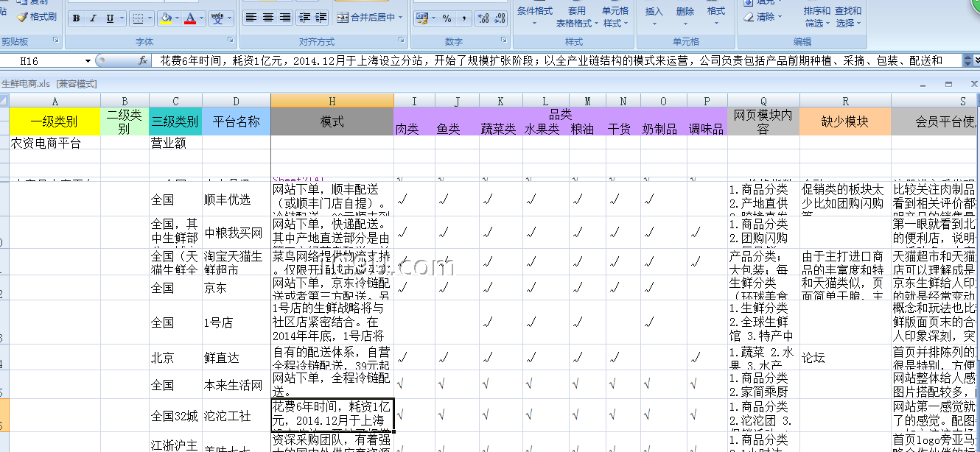Select the 论坛 cell
The height and width of the screenshot is (452, 980).
845,358
